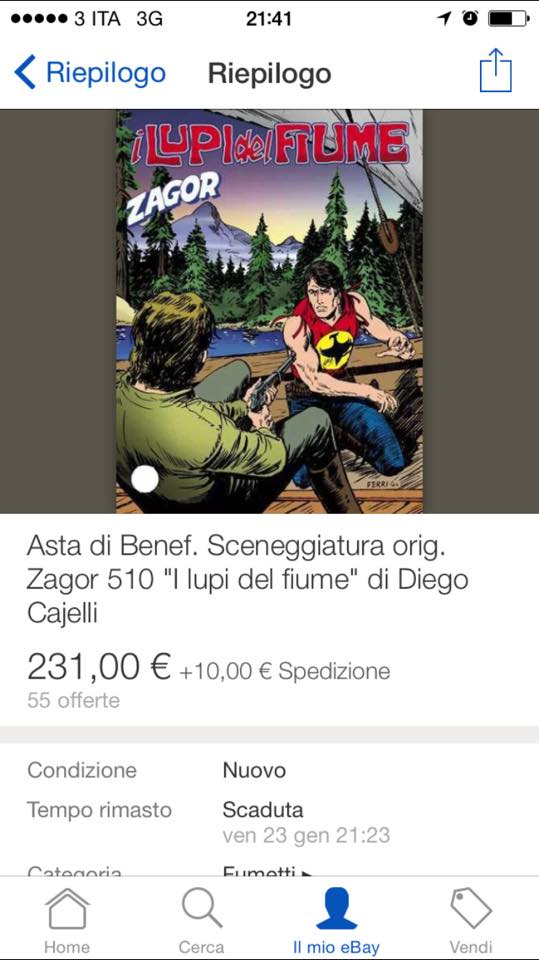Select the 231,00 € price

pos(99,667)
